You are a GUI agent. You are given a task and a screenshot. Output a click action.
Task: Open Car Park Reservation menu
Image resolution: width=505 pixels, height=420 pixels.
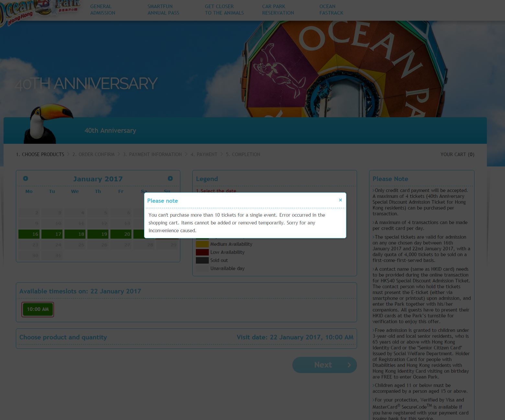278,10
